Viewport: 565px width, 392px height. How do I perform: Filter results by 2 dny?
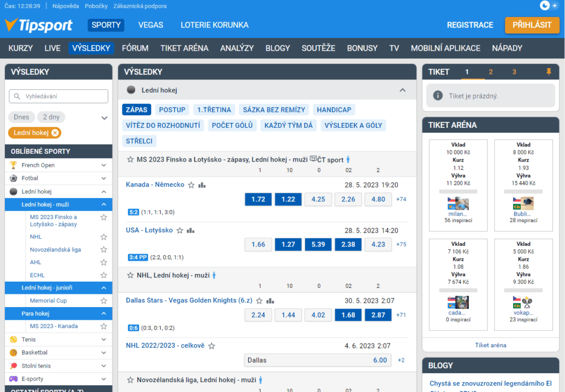click(51, 117)
